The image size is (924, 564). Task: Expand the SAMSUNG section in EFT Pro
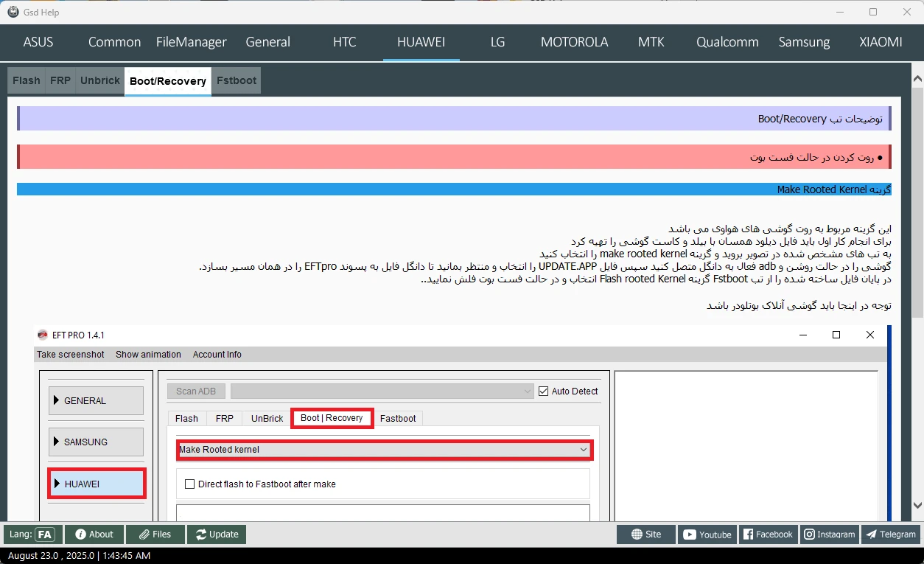96,442
